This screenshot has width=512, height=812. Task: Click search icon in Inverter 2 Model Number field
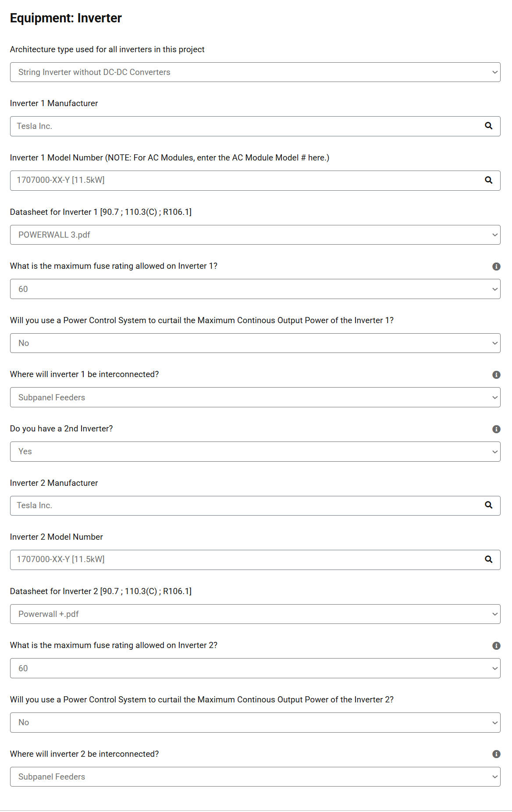point(488,559)
